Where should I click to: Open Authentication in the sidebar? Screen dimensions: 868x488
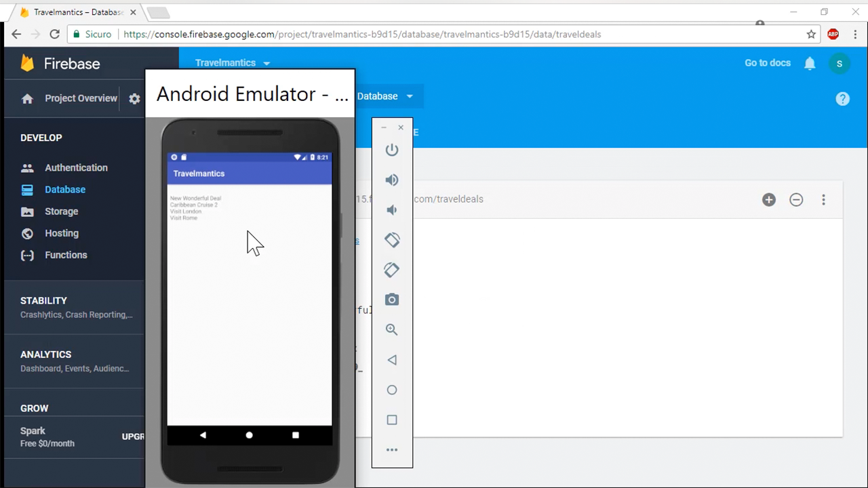pos(76,167)
